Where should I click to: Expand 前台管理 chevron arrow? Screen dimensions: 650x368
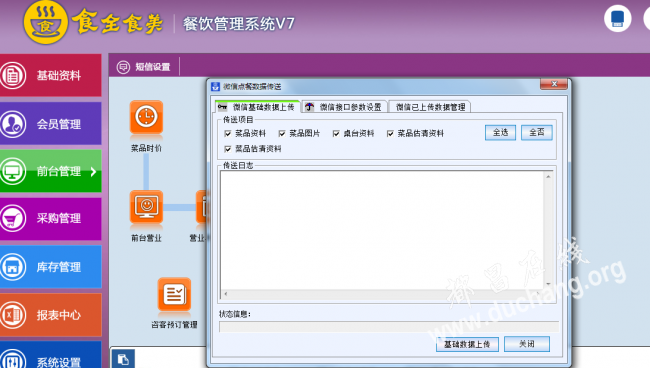pos(93,171)
